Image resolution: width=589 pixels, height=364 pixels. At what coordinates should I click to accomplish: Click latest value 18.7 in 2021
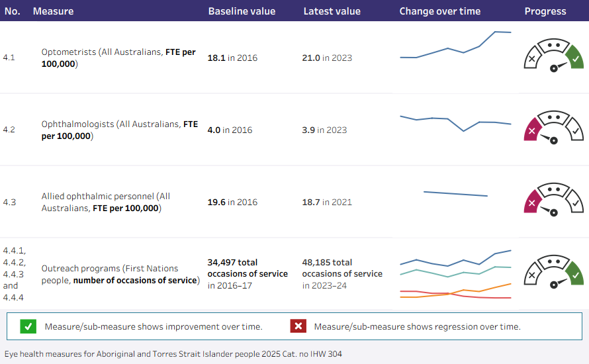click(x=327, y=202)
